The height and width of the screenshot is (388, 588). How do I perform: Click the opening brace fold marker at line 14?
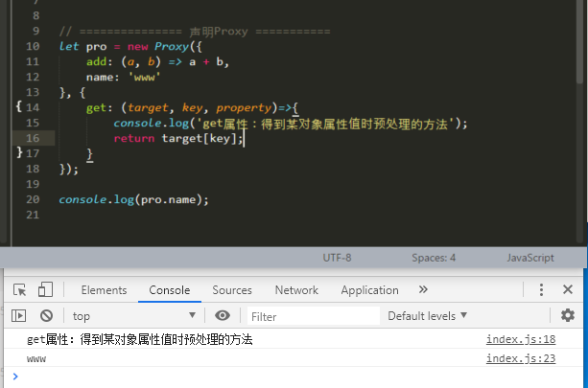click(x=19, y=106)
